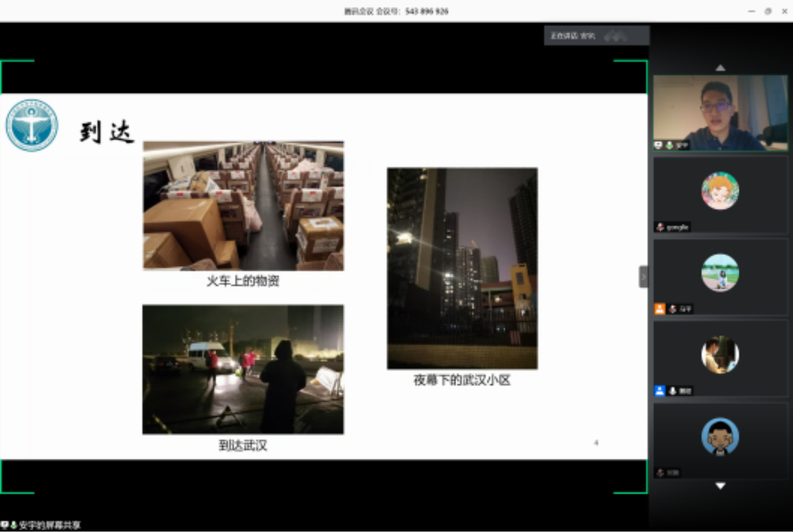Click the speaker's screen-share icon in video tile
The height and width of the screenshot is (532, 793).
click(658, 145)
